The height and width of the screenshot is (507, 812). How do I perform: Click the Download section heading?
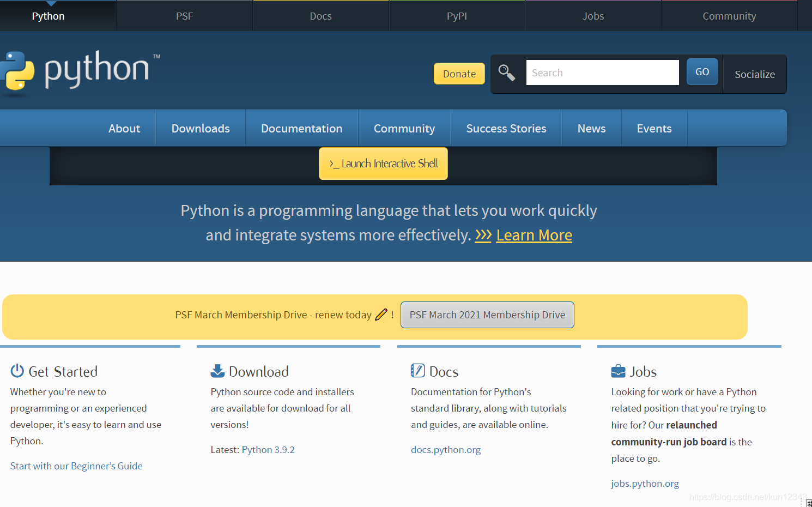pos(259,372)
